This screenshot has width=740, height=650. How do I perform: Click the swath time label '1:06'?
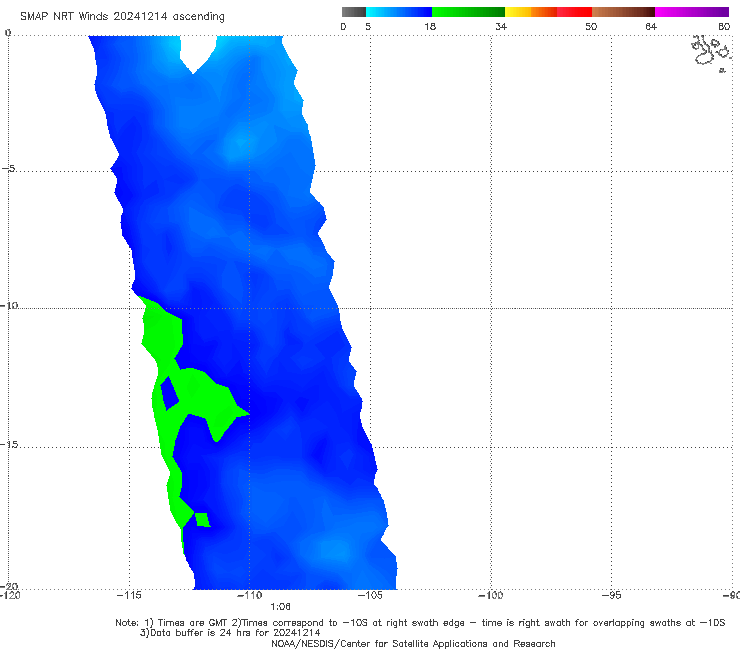click(280, 606)
